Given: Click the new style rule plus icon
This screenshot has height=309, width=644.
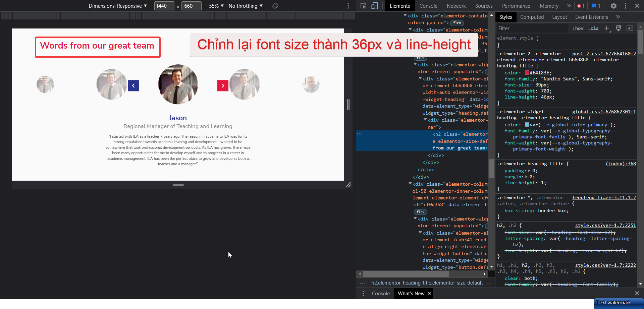Looking at the screenshot, I should (x=607, y=28).
